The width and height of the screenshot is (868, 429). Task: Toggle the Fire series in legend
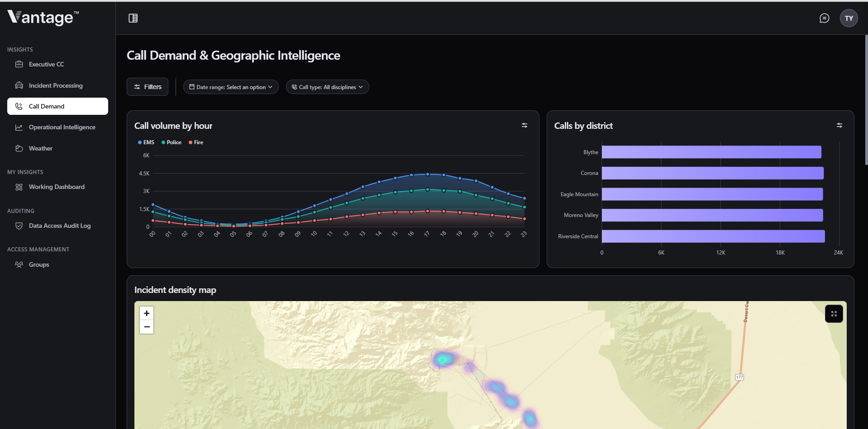coord(196,142)
